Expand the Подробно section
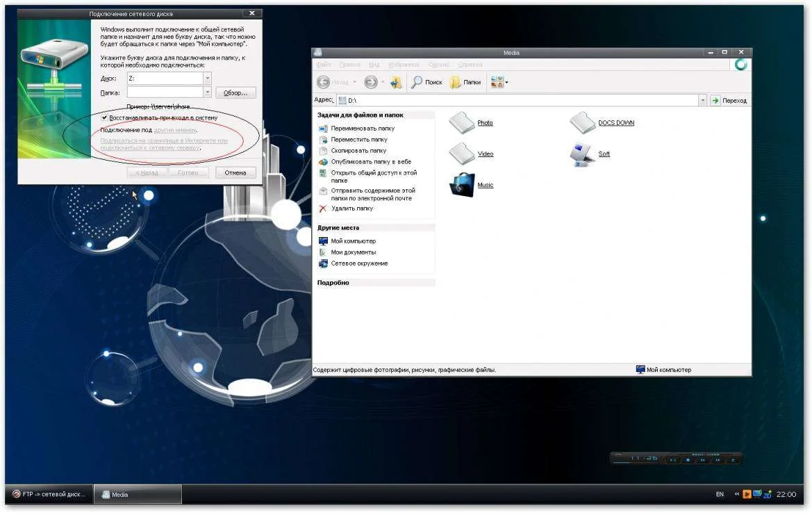The image size is (812, 513). click(376, 283)
